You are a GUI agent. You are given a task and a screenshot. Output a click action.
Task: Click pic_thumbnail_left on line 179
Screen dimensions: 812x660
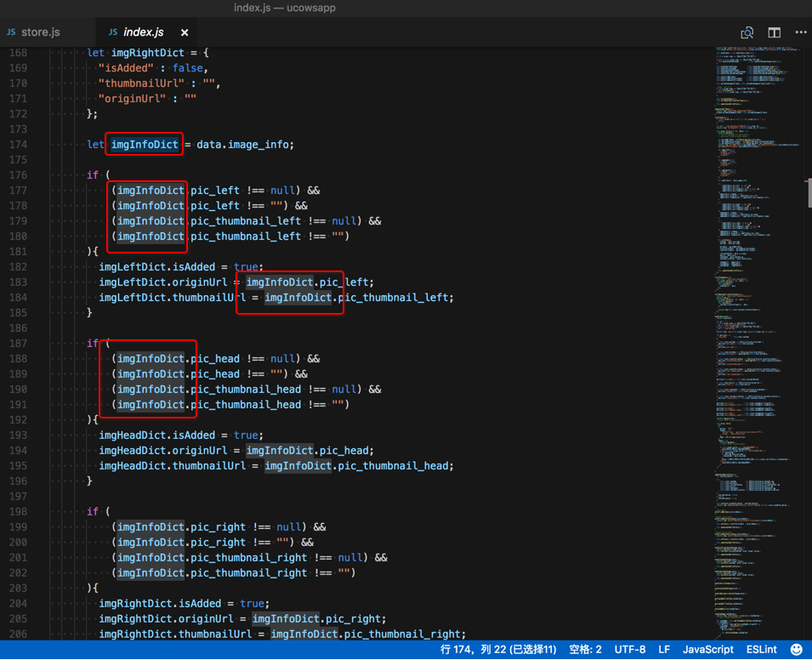(x=246, y=221)
